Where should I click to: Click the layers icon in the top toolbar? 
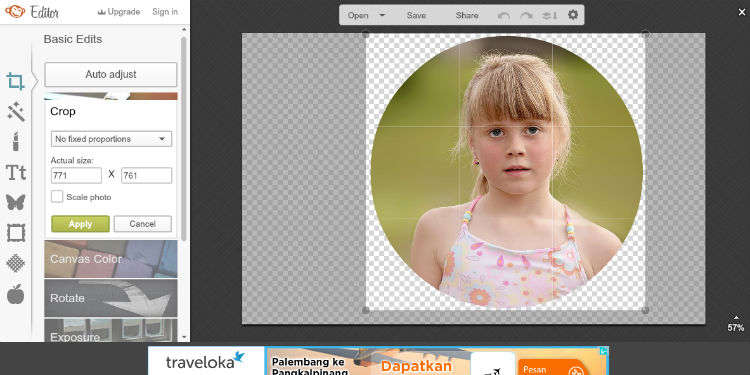click(x=549, y=15)
